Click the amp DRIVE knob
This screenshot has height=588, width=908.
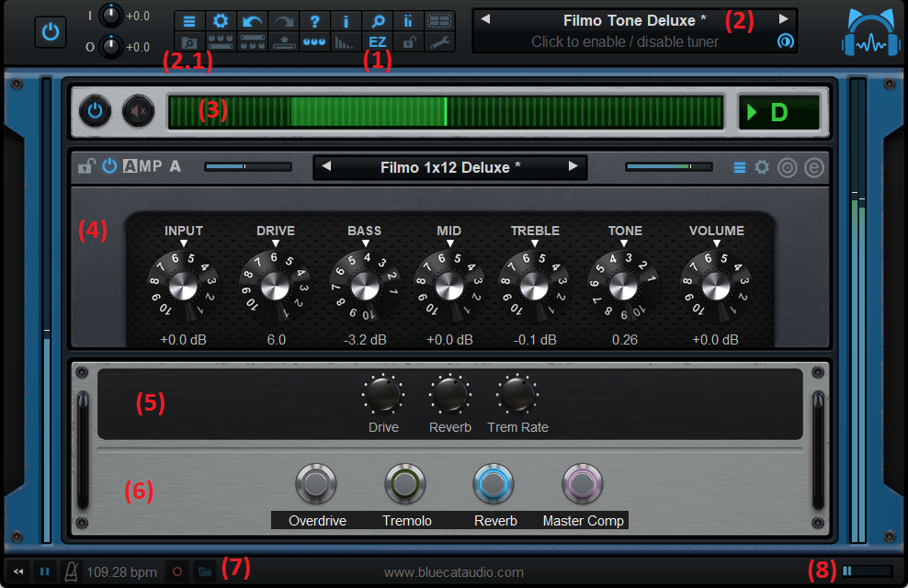click(275, 287)
